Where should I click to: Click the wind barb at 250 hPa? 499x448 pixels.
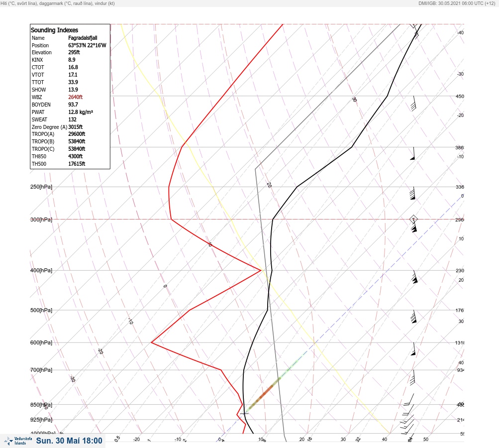pos(412,193)
